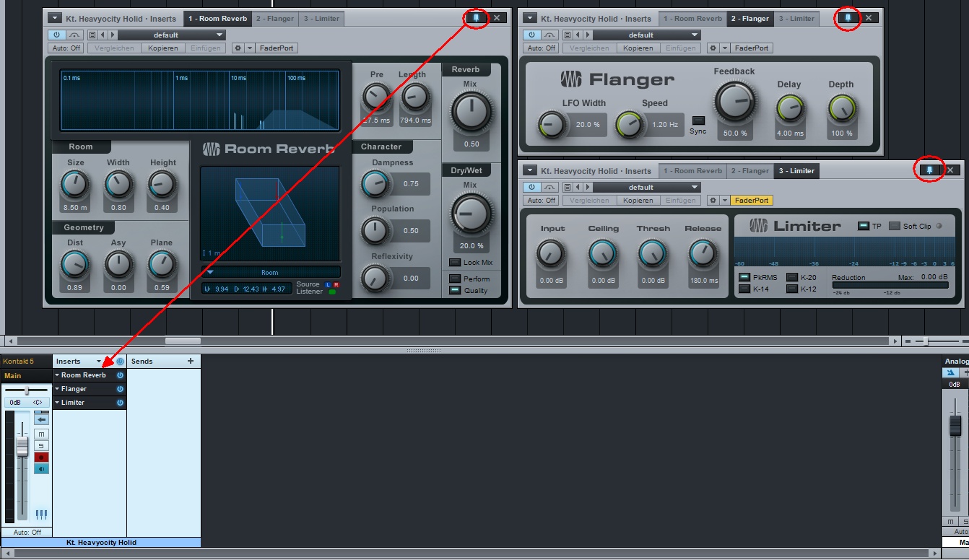Click the channel input arrow button

pyautogui.click(x=41, y=419)
